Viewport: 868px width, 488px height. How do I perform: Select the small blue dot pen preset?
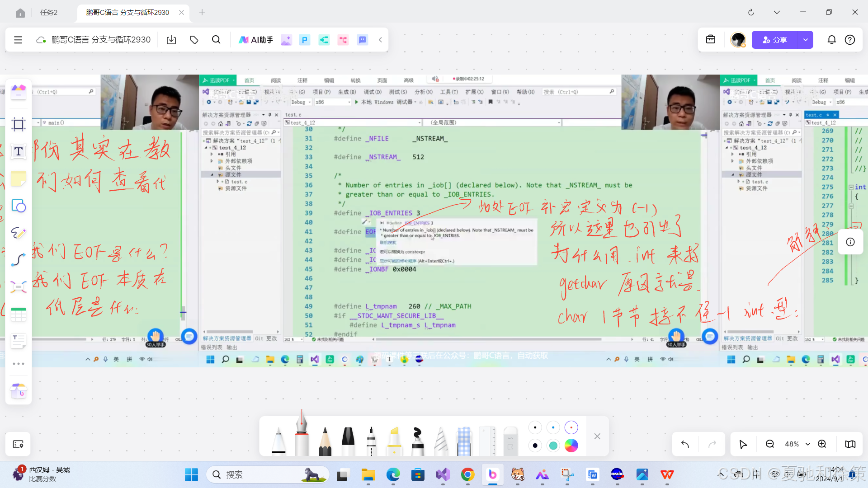click(553, 427)
